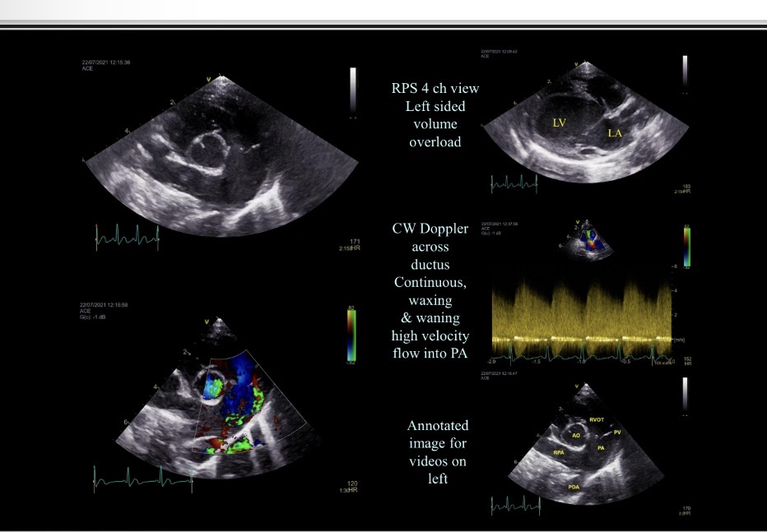Click the aorta ring in the 12:15:36 grayscale video
The width and height of the screenshot is (767, 532).
point(209,150)
